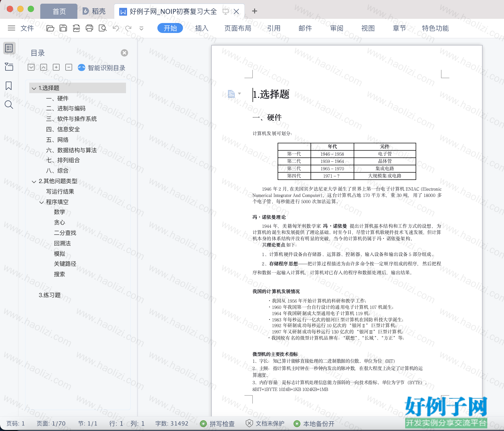The height and width of the screenshot is (431, 504).
Task: Click 本地备份开 in status bar
Action: click(x=314, y=424)
